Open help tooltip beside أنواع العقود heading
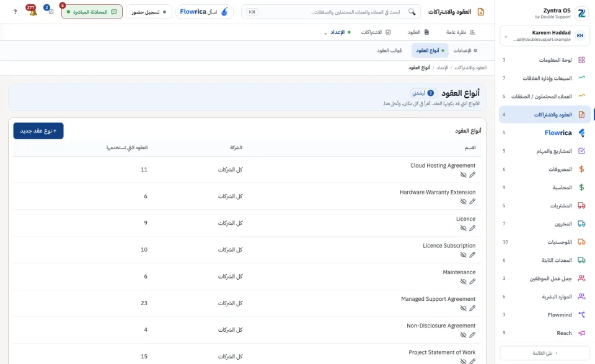The height and width of the screenshot is (364, 595). point(430,93)
